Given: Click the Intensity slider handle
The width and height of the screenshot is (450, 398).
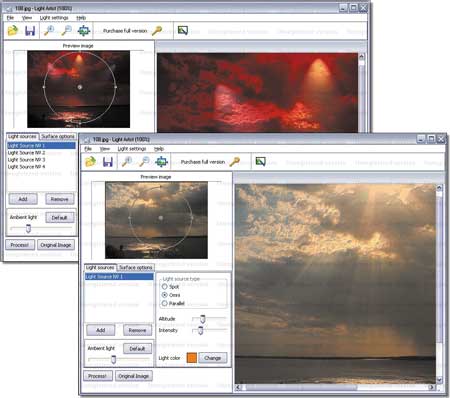Looking at the screenshot, I should point(200,330).
